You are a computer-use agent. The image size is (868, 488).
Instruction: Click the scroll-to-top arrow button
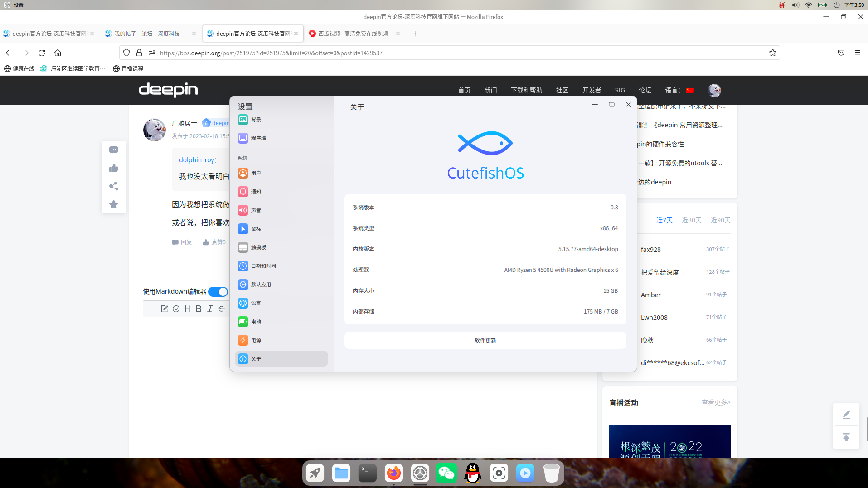tap(846, 437)
